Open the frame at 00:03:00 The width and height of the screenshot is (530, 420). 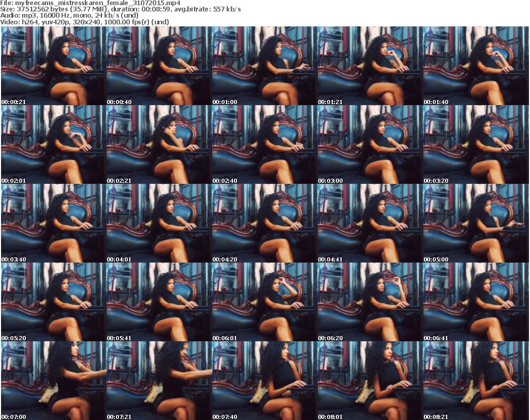pyautogui.click(x=370, y=144)
